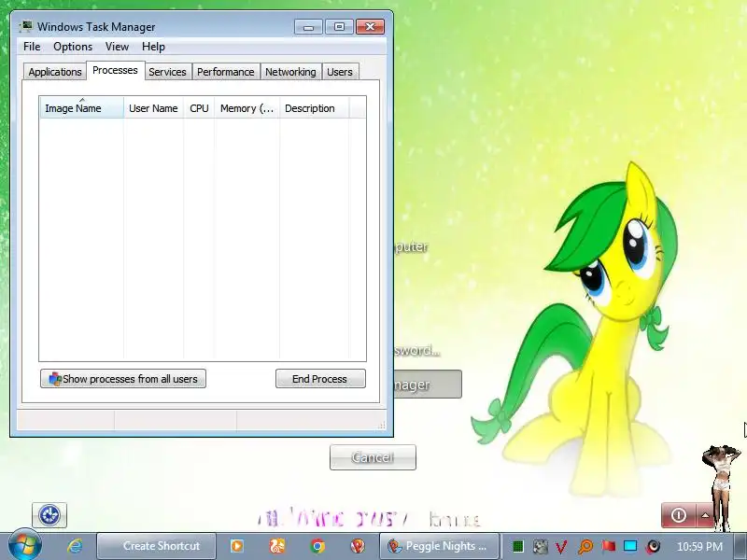This screenshot has height=560, width=747.
Task: Launch Google Chrome from the taskbar
Action: (317, 546)
